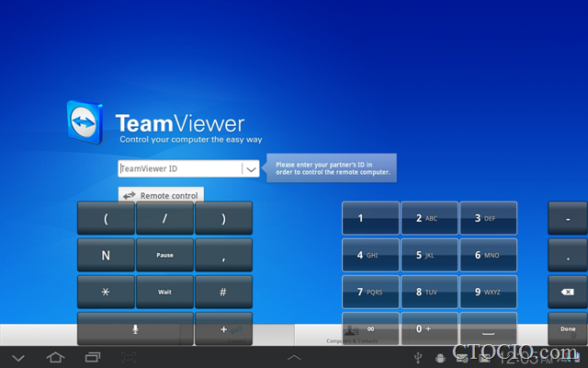Tap the close parenthesis key
Image resolution: width=588 pixels, height=368 pixels.
(x=223, y=218)
